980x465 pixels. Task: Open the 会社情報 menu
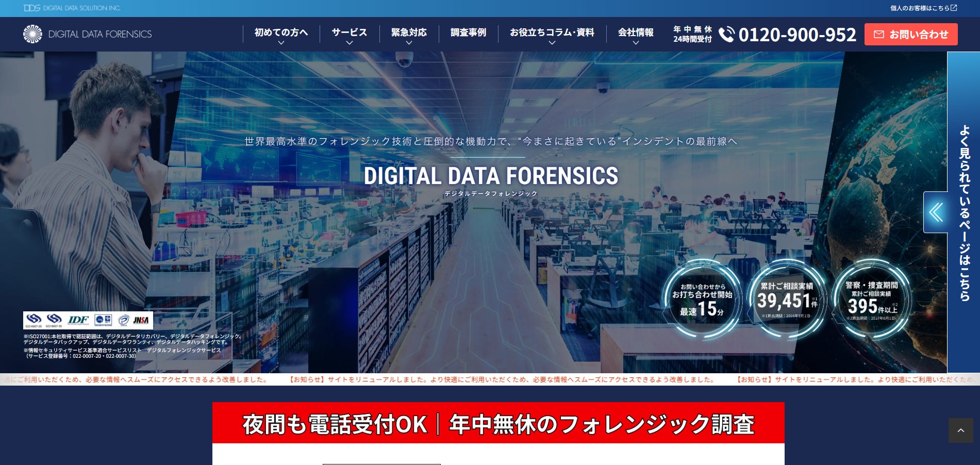636,32
